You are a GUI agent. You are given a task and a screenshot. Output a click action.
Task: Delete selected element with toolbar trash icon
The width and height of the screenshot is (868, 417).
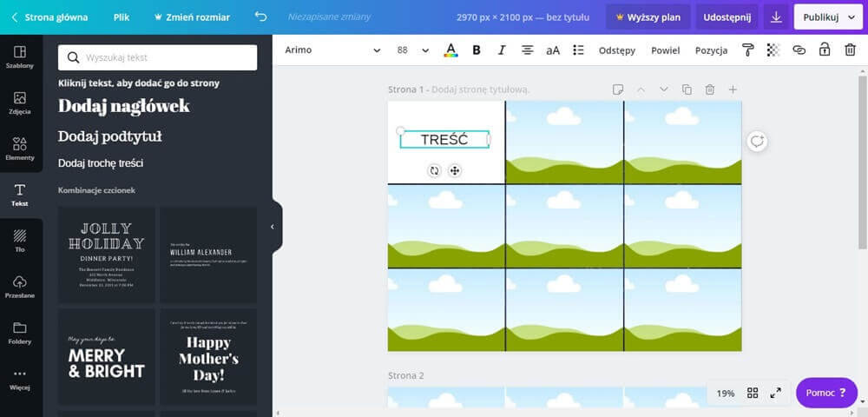point(850,50)
